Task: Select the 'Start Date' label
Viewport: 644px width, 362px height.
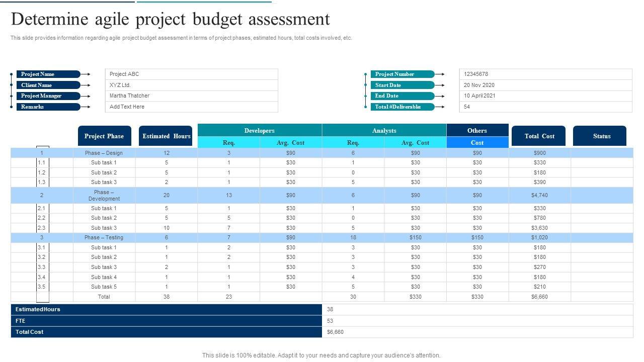Action: click(x=403, y=85)
